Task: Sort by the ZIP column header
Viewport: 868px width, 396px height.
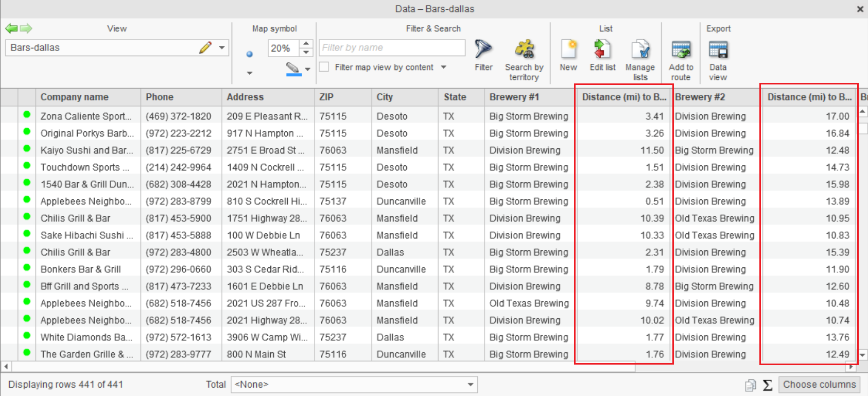Action: pyautogui.click(x=343, y=97)
